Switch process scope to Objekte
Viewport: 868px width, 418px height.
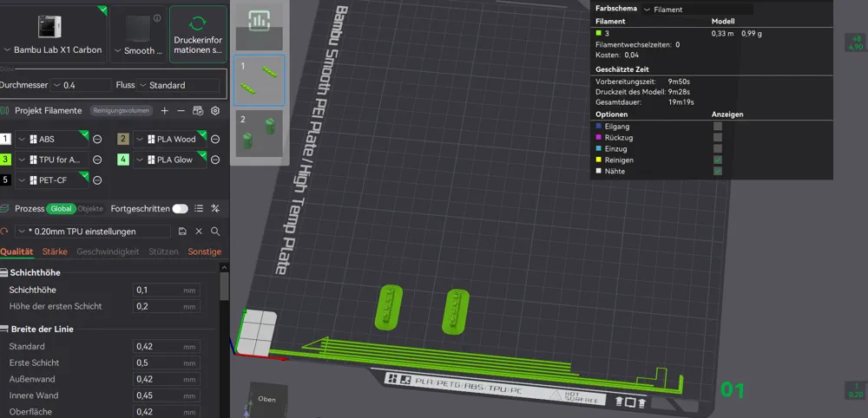(x=90, y=208)
